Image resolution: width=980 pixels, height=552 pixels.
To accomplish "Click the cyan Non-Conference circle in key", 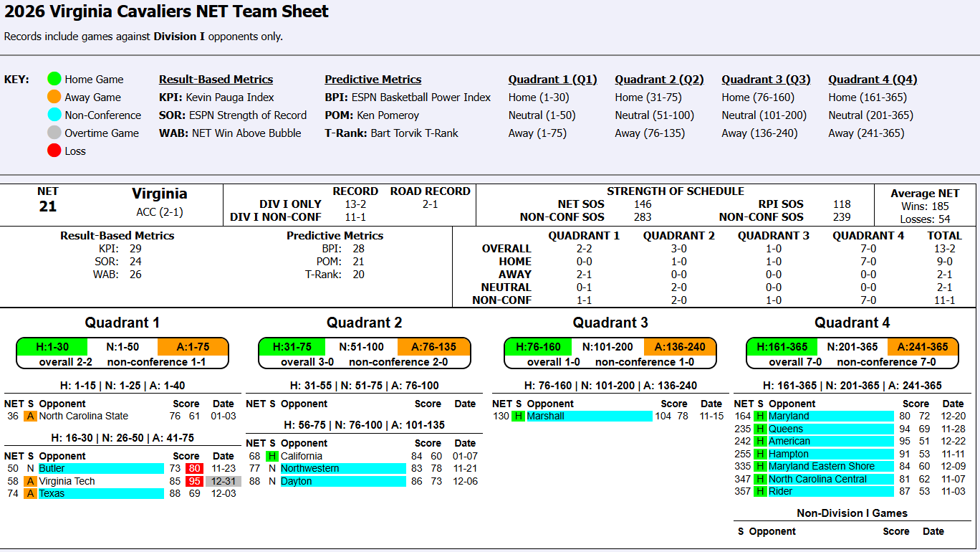I will click(x=54, y=115).
